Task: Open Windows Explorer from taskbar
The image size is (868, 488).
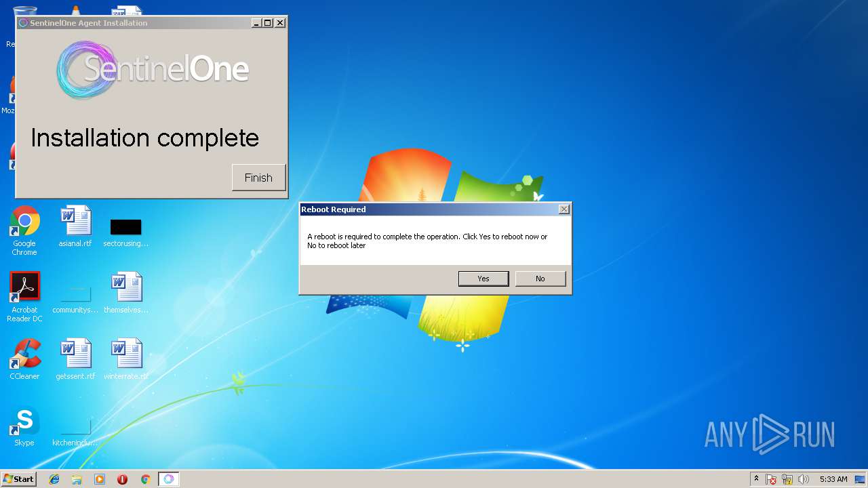Action: click(77, 479)
